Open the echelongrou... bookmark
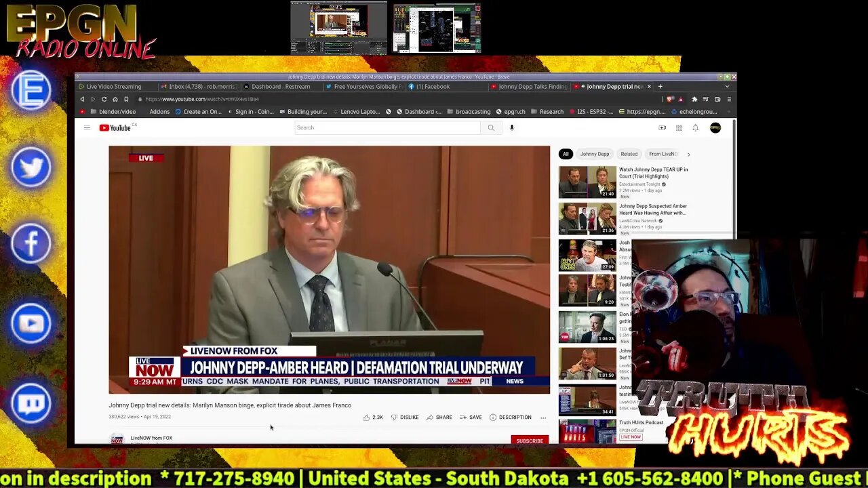Image resolution: width=868 pixels, height=488 pixels. pos(694,112)
